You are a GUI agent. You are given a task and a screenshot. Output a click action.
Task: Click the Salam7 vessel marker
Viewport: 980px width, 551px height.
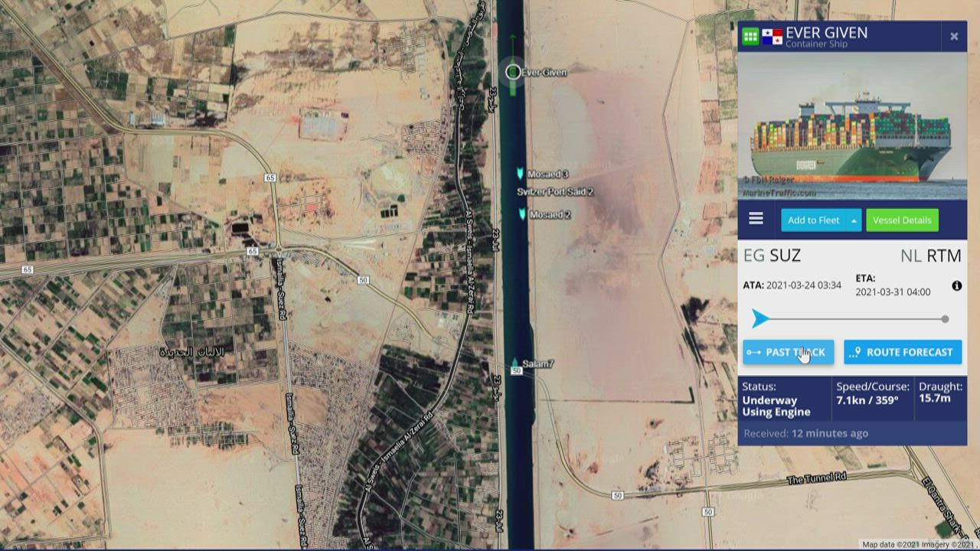coord(515,364)
